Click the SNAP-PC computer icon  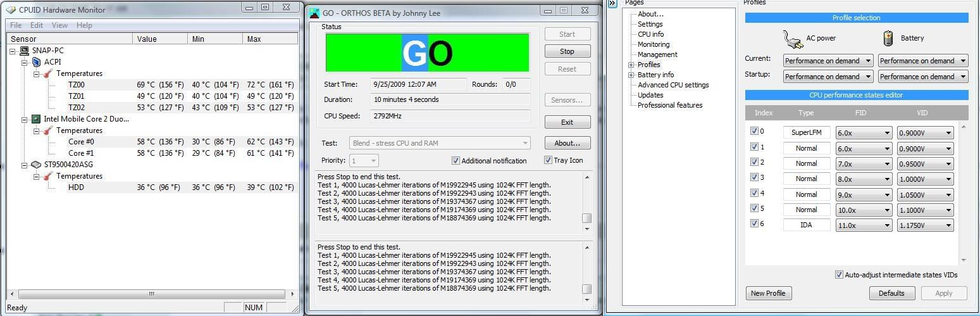pyautogui.click(x=25, y=51)
